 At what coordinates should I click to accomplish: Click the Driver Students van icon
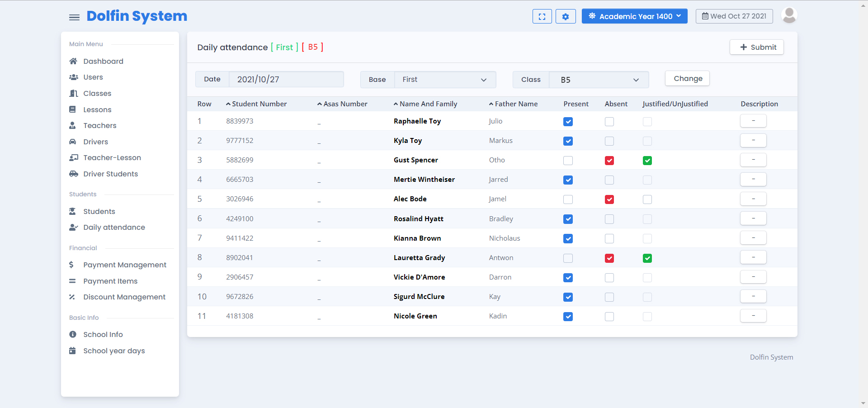pos(73,174)
